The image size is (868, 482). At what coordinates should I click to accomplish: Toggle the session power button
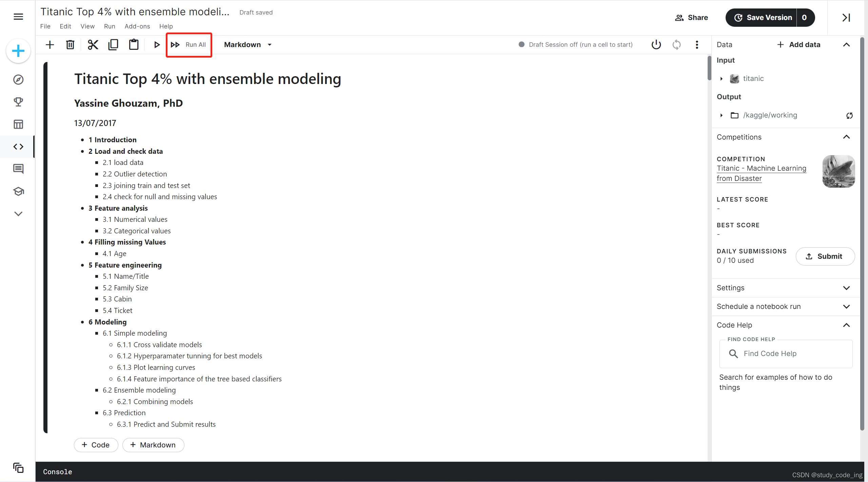(656, 45)
